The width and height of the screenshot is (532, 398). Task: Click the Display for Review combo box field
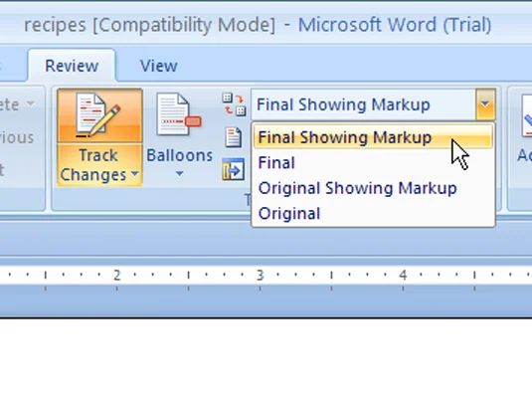363,104
